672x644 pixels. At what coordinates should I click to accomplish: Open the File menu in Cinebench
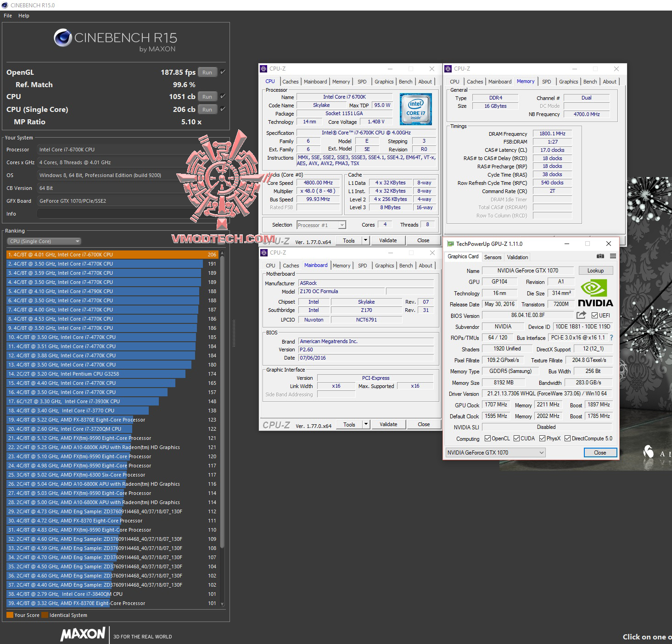coord(8,16)
